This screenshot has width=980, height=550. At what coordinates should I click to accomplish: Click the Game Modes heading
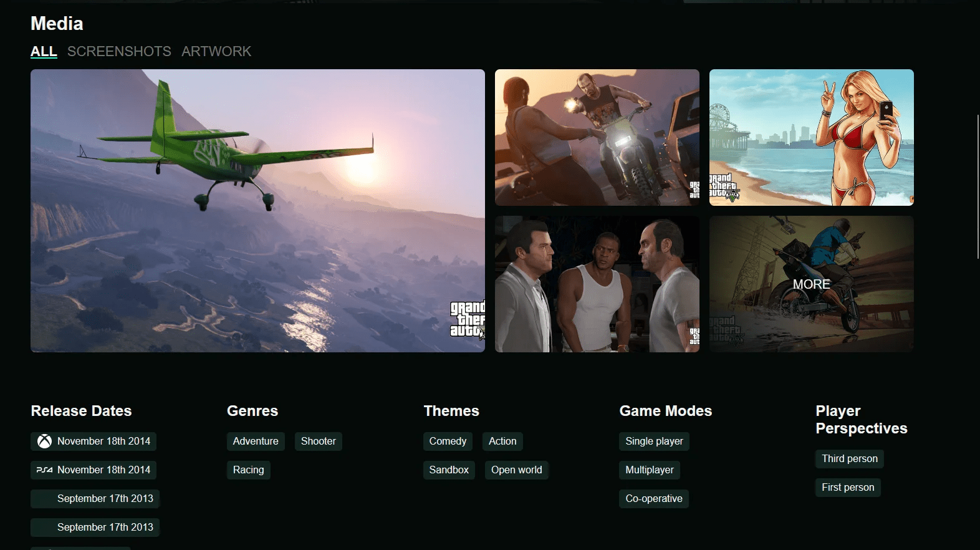pos(666,411)
